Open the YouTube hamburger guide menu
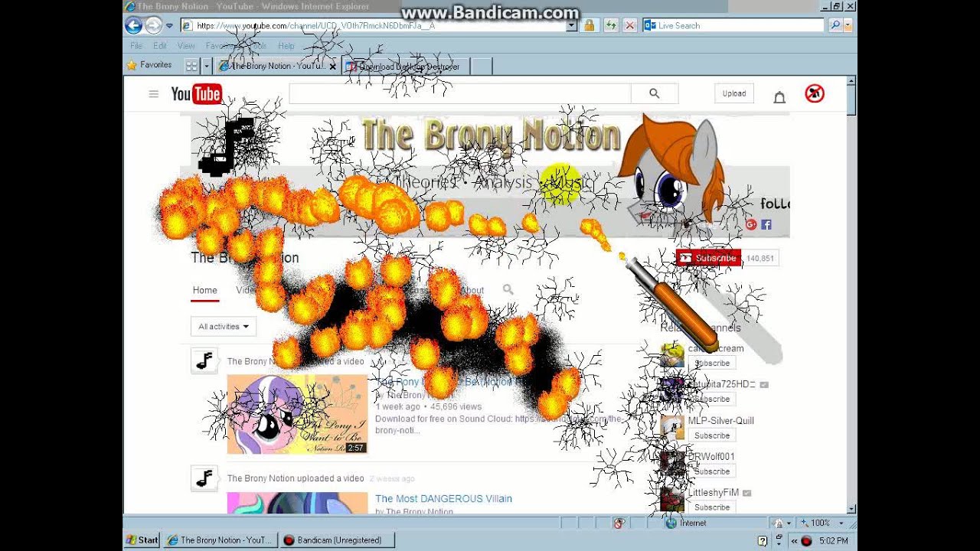The image size is (980, 551). point(153,94)
